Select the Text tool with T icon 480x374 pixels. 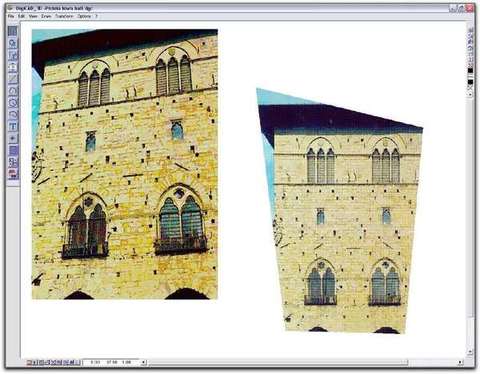[13, 127]
